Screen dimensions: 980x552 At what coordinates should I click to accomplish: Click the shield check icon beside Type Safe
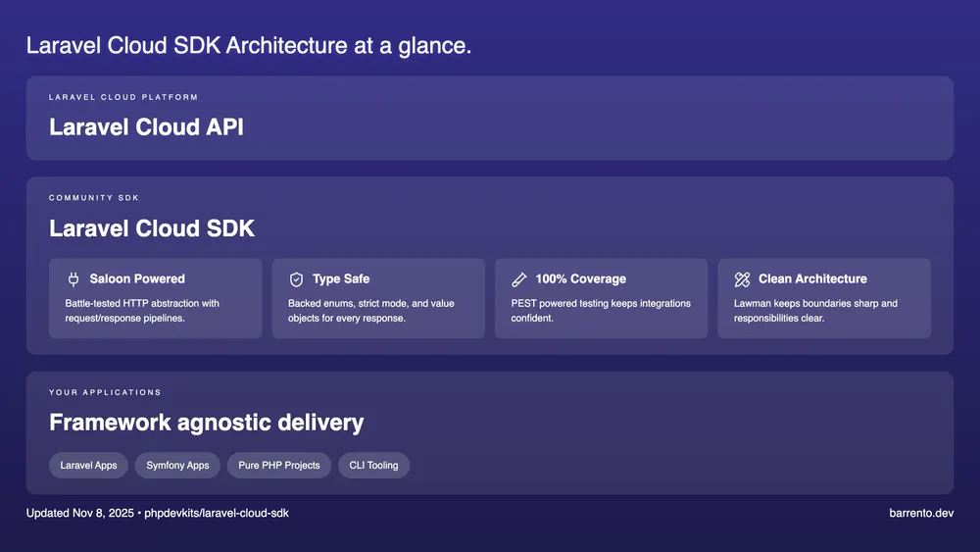coord(296,279)
